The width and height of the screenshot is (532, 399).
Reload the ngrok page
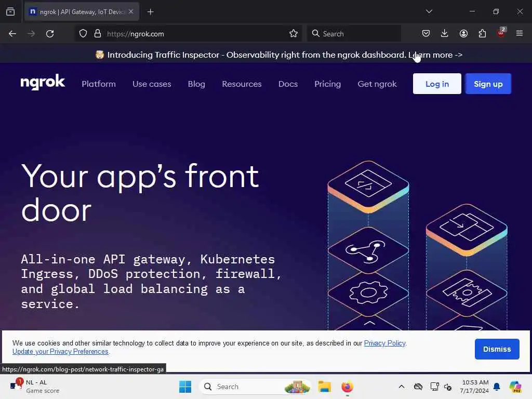tap(50, 34)
